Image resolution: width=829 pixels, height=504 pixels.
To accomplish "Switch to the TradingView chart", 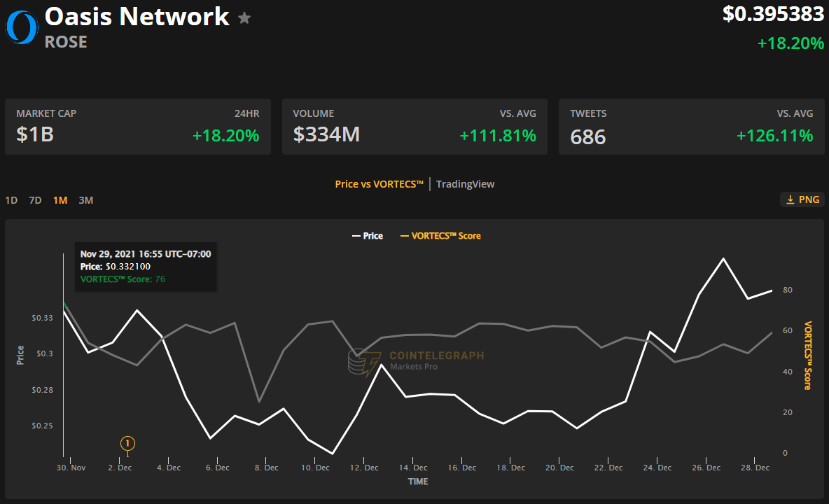I will pyautogui.click(x=465, y=184).
